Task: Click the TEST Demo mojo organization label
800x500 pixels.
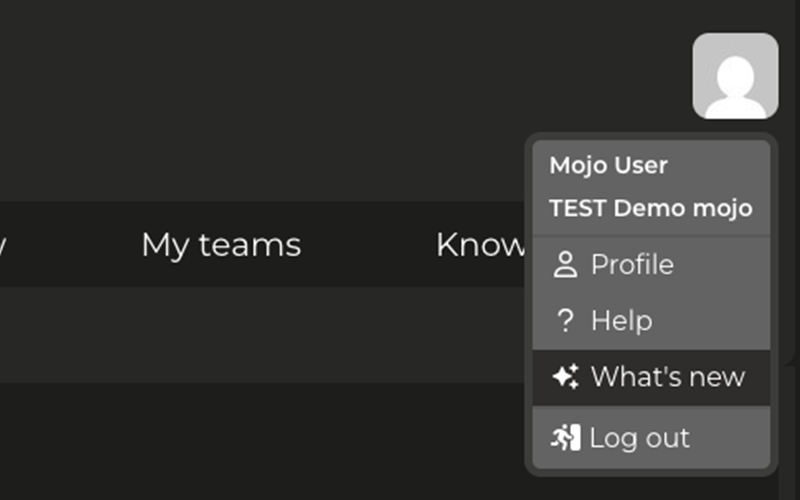Action: click(651, 208)
